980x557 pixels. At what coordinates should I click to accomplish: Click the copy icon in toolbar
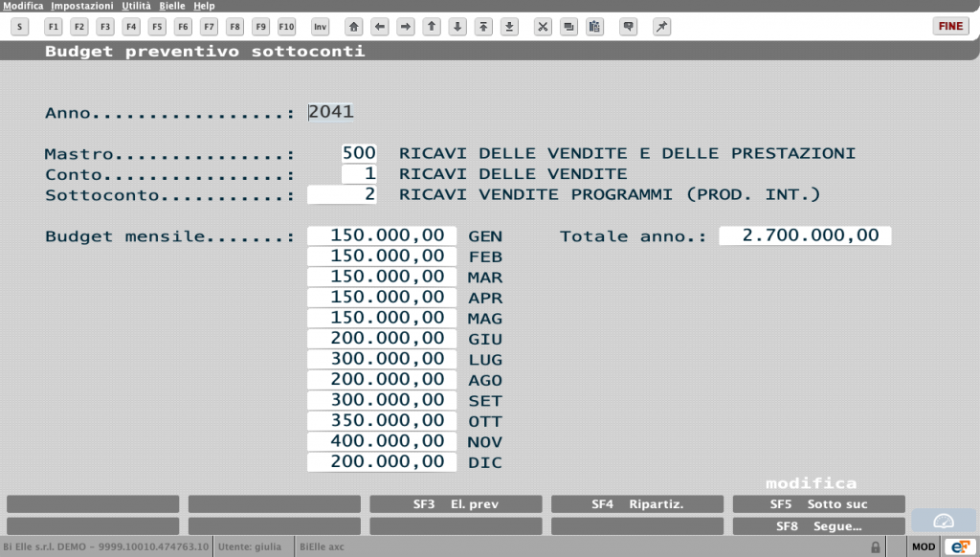[x=568, y=27]
